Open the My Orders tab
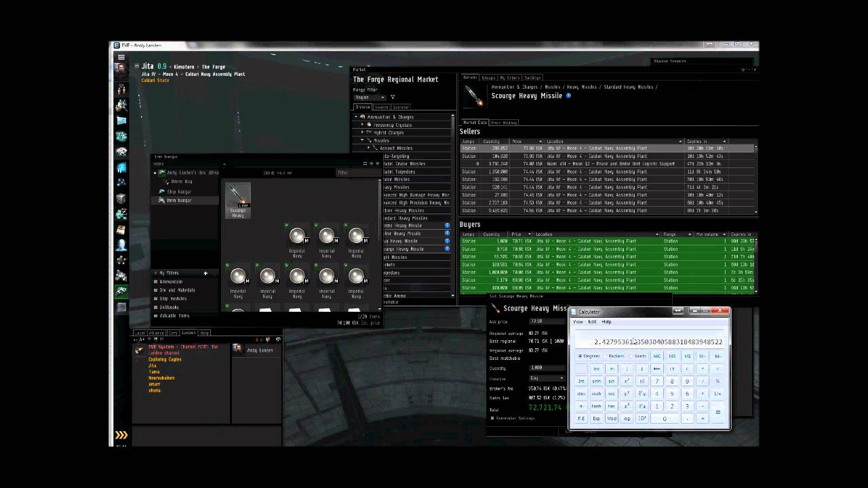Viewport: 868px width, 488px height. tap(509, 78)
